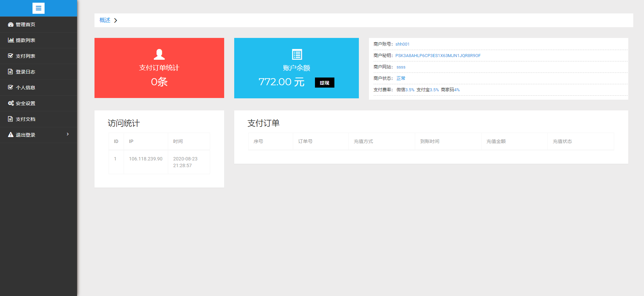This screenshot has height=296, width=644.
Task: Click the gears icon beside 安全设置
Action: (x=11, y=103)
